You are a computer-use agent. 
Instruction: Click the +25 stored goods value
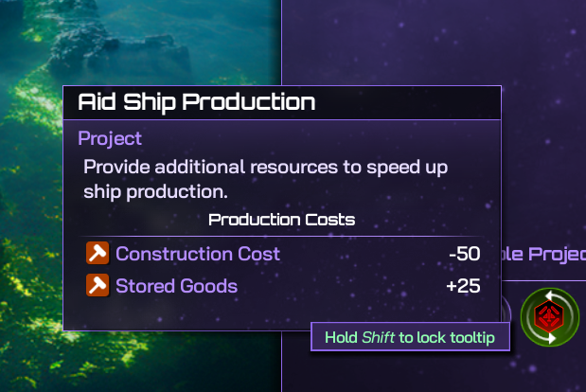click(463, 285)
